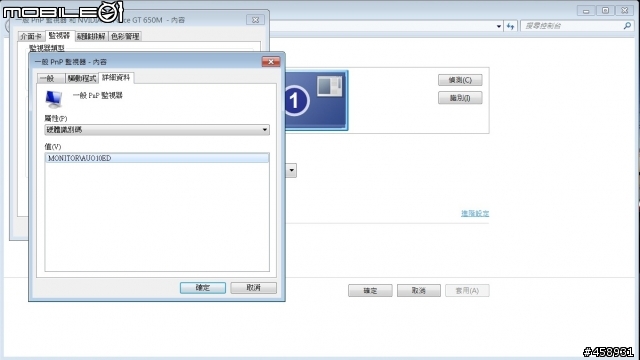Minimize the control panel window
Image resolution: width=640 pixels, height=360 pixels.
coord(586,11)
